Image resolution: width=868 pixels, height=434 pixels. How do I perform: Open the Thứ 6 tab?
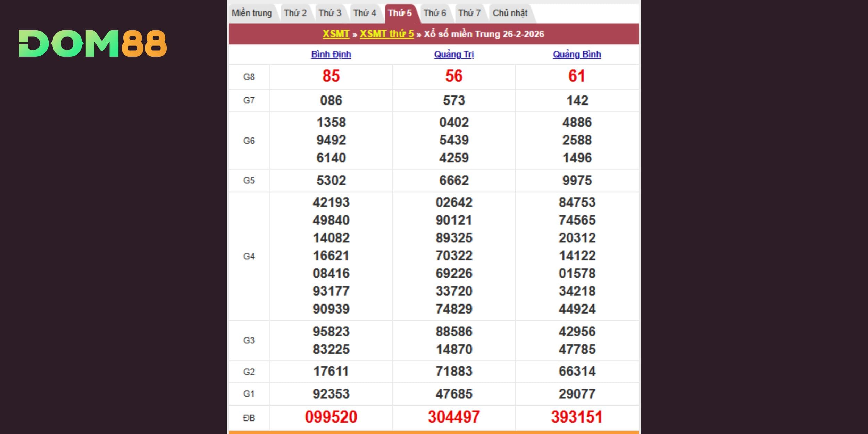pos(435,13)
